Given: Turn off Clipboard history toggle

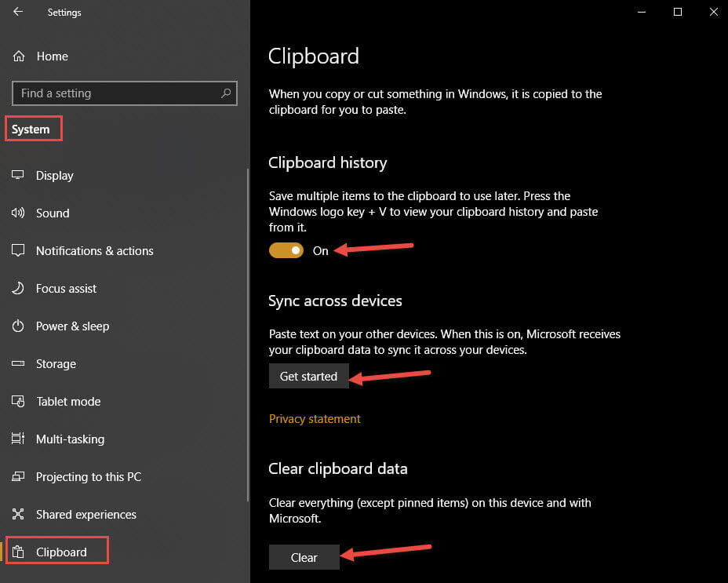Looking at the screenshot, I should click(x=286, y=250).
